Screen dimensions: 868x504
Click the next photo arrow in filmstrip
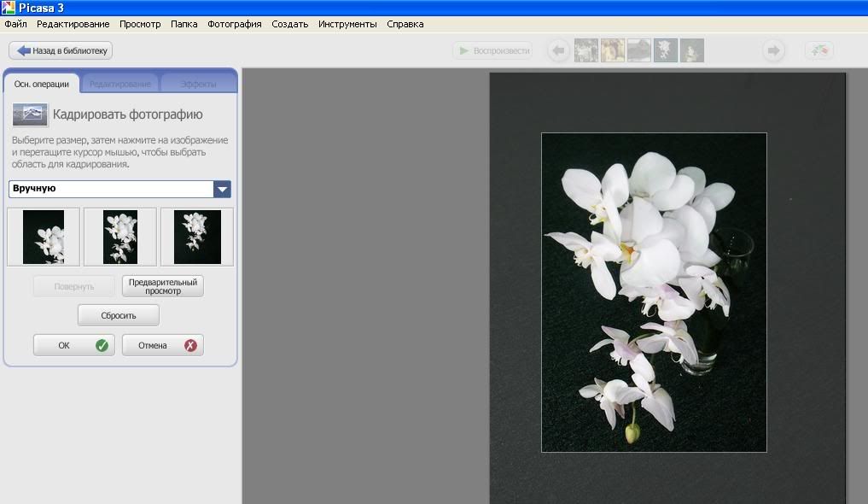click(774, 51)
